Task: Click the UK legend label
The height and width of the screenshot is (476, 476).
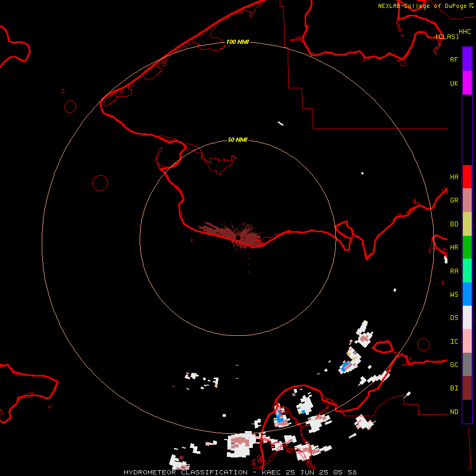Action: (x=454, y=83)
